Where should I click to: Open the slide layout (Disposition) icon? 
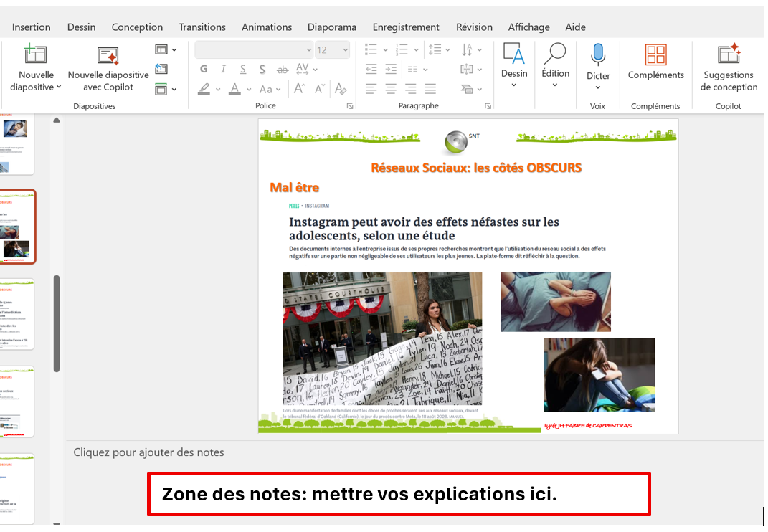[x=161, y=49]
